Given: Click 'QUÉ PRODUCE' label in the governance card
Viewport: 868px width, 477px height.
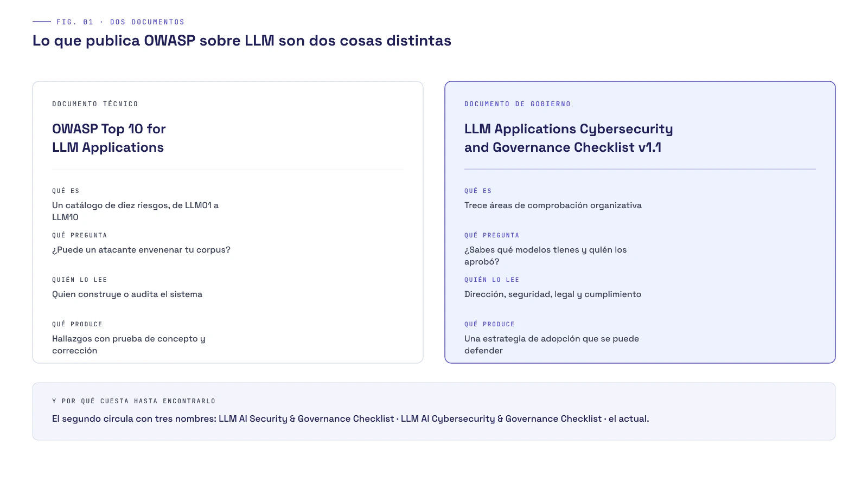Looking at the screenshot, I should (489, 324).
